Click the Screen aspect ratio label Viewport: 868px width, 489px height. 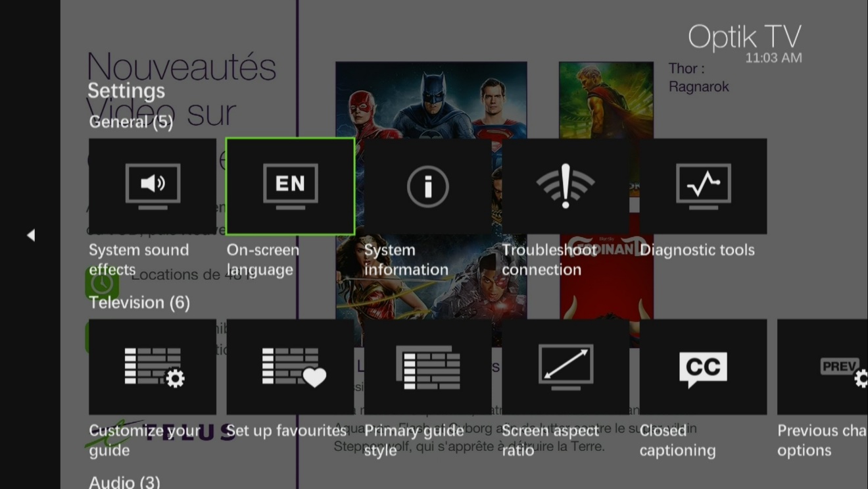[550, 440]
